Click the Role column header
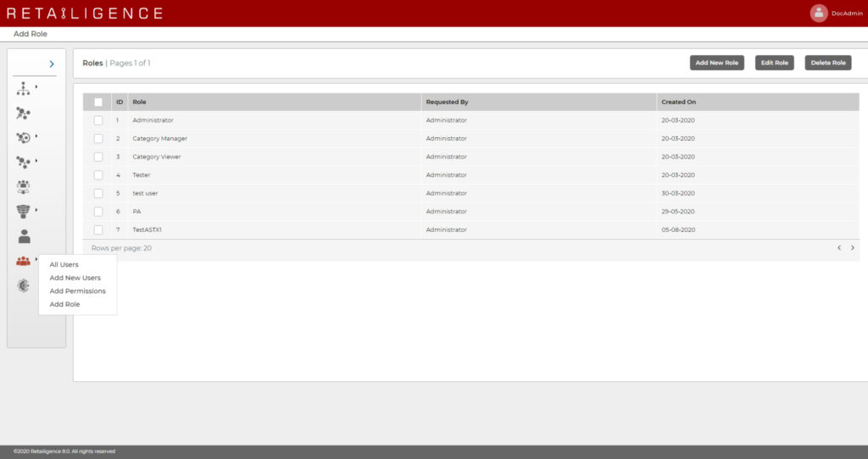Screen dimensions: 868x459 click(x=140, y=102)
